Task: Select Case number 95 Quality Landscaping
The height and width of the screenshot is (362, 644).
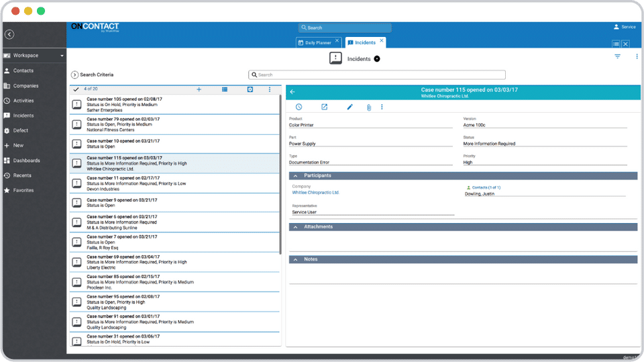Action: point(174,302)
